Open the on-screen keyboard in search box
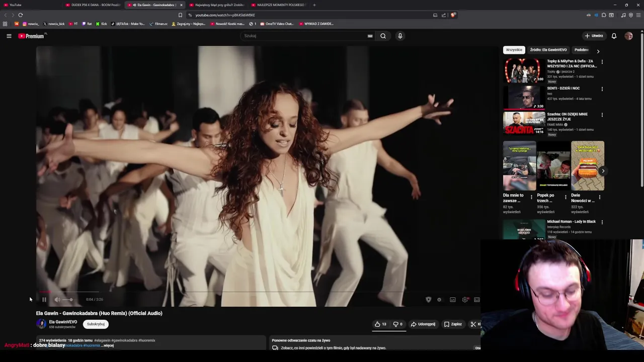 click(370, 36)
